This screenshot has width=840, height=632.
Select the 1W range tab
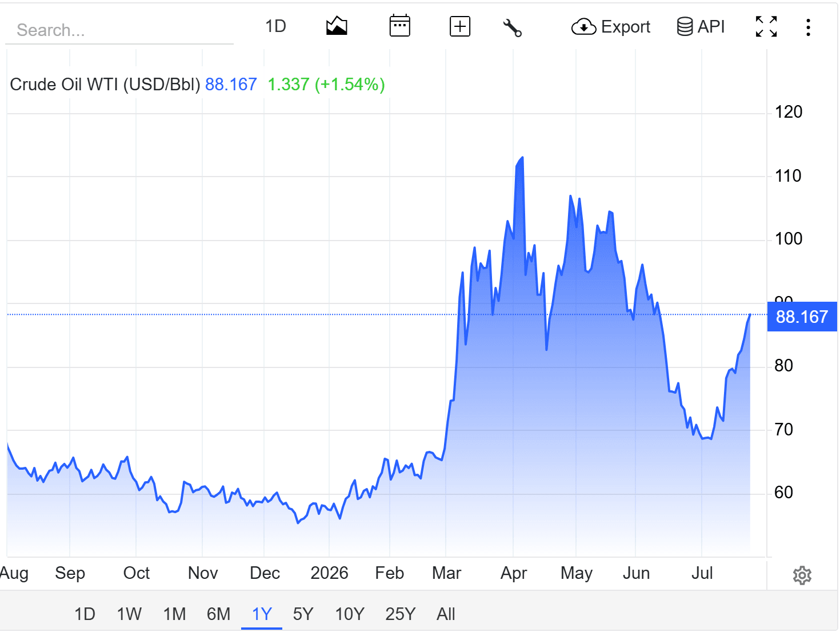pyautogui.click(x=129, y=614)
